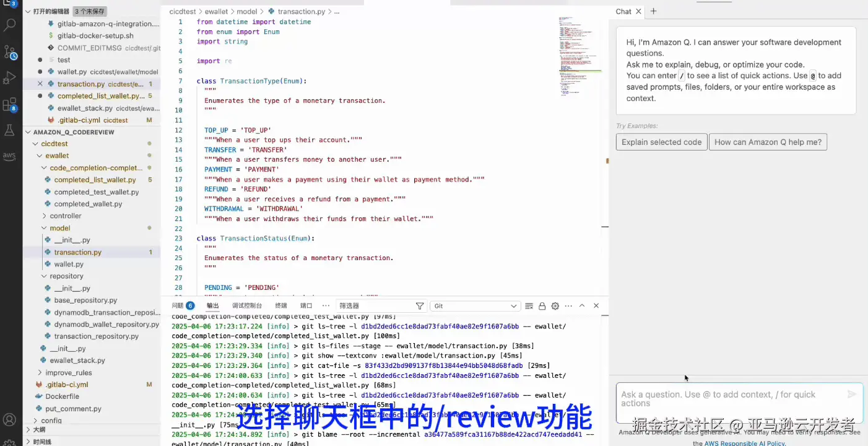Open the Search view in activity bar
Screen dimensions: 868x446
[x=10, y=25]
